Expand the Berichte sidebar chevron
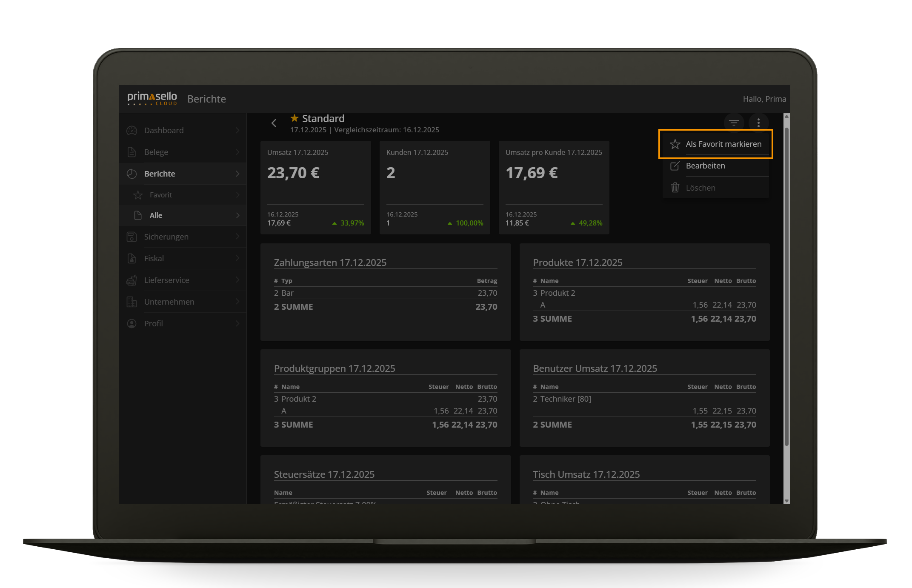The image size is (912, 588). click(x=237, y=174)
